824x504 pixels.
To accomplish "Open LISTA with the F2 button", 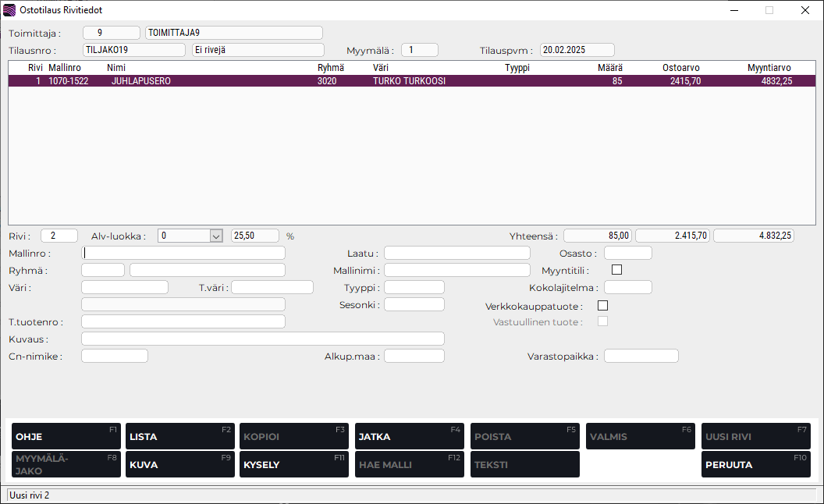I will [179, 437].
